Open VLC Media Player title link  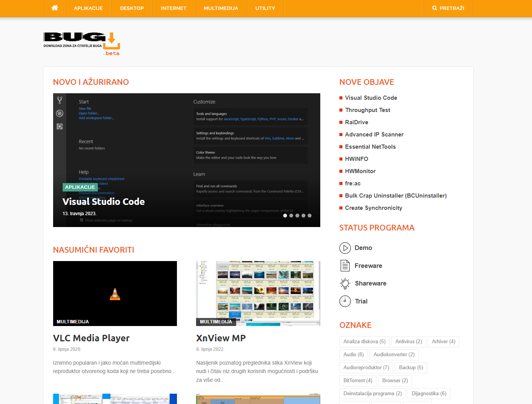point(91,338)
